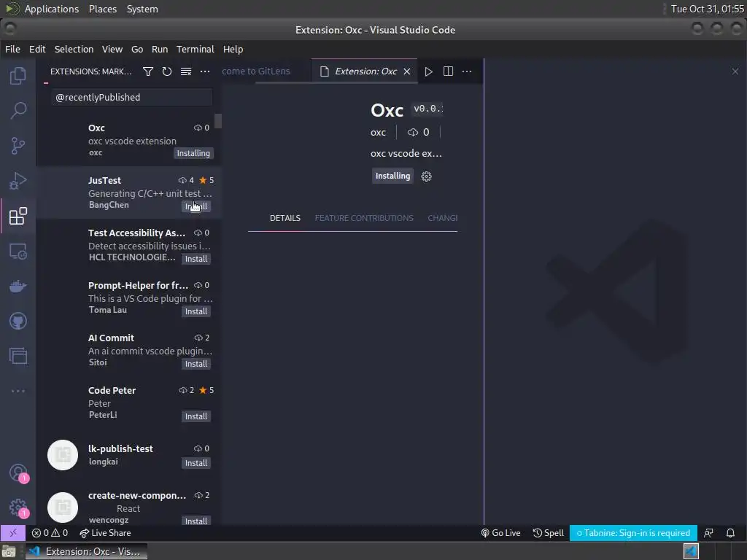Image resolution: width=747 pixels, height=560 pixels.
Task: Refresh the extensions list
Action: tap(167, 71)
